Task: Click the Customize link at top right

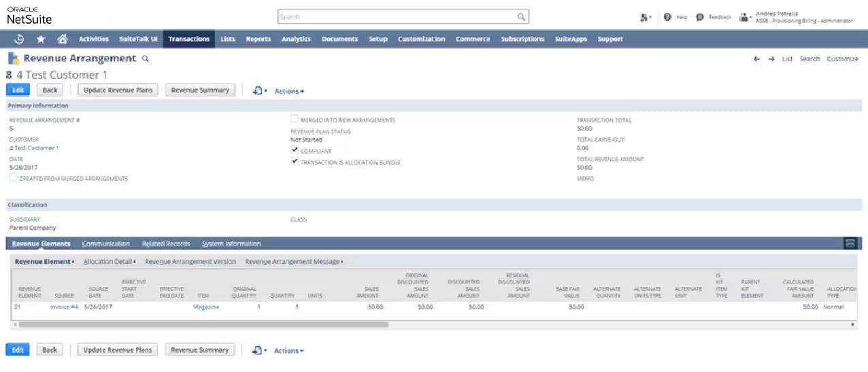Action: (842, 59)
